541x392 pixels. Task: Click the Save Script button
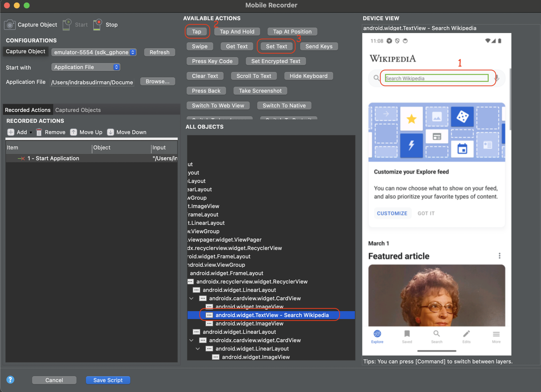point(108,380)
